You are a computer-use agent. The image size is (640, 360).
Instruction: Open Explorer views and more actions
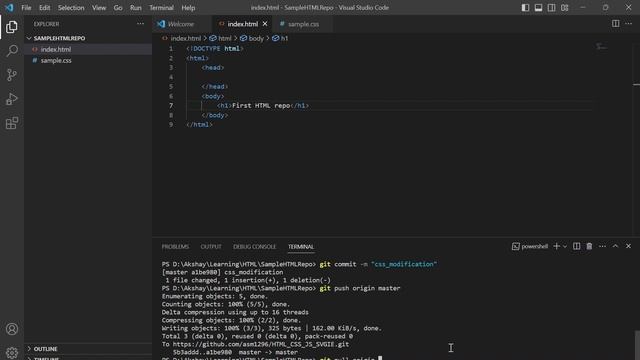pyautogui.click(x=140, y=24)
